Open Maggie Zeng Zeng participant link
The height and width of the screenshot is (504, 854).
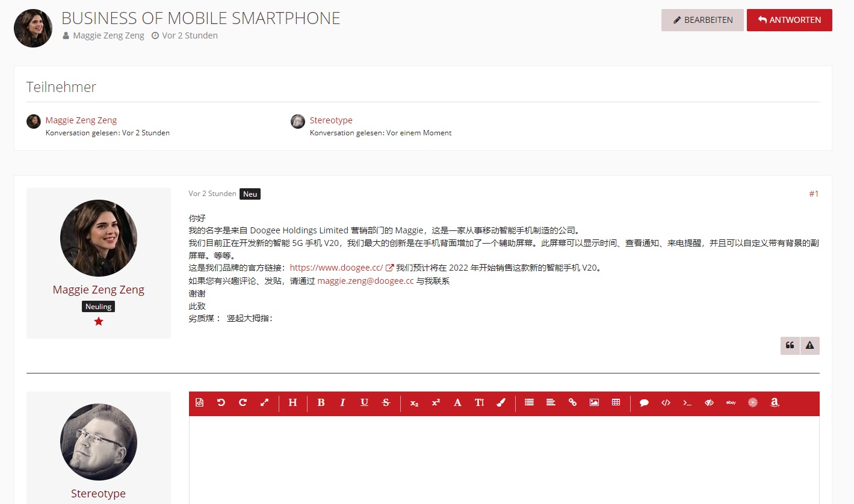(x=81, y=120)
